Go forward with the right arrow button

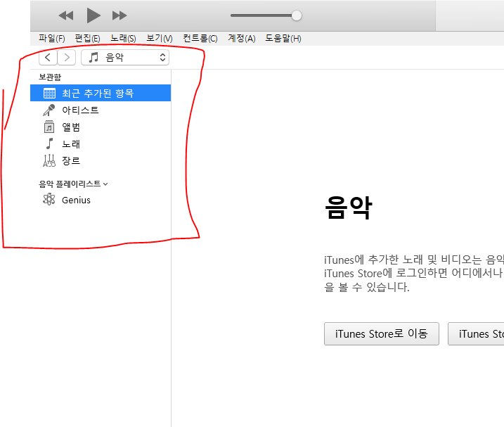67,58
